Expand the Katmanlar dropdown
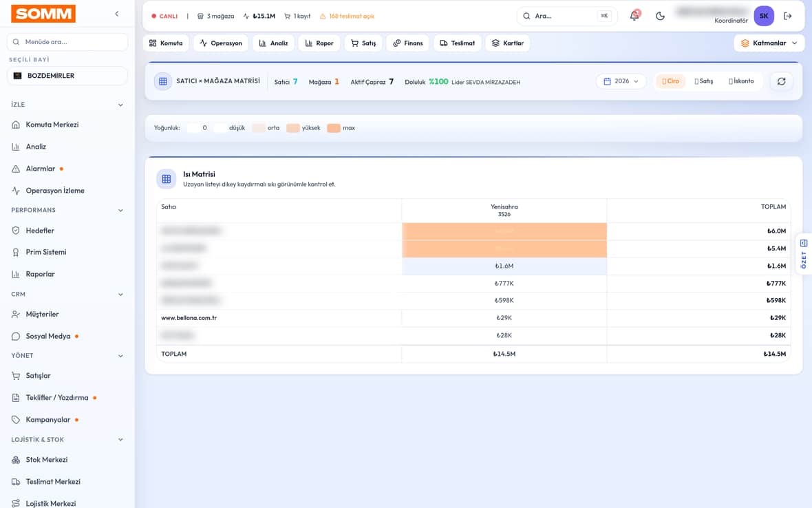The image size is (812, 508). tap(769, 43)
